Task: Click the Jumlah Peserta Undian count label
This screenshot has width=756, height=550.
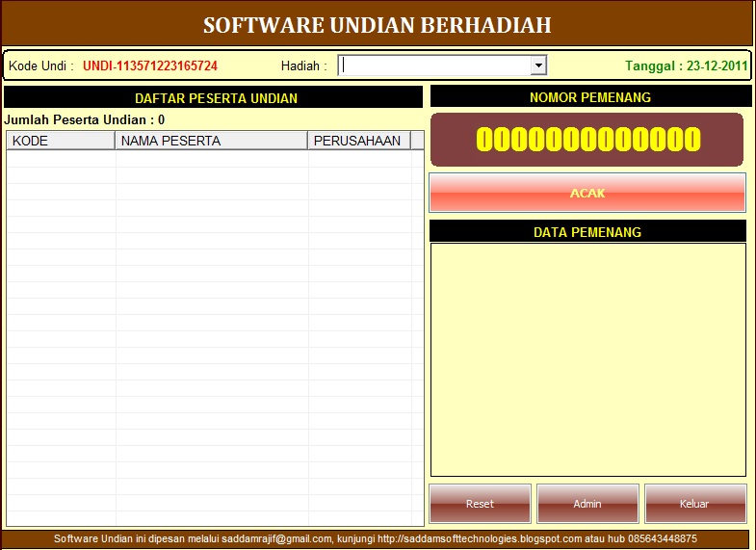Action: point(85,120)
